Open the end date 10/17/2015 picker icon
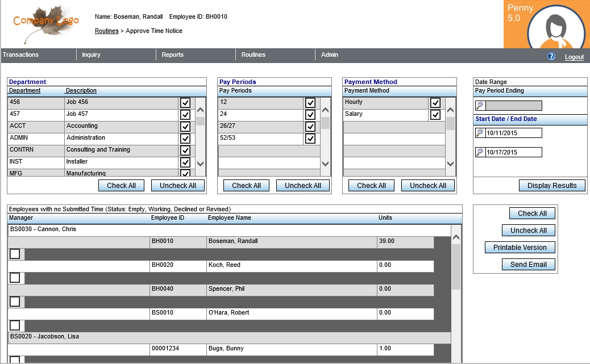The height and width of the screenshot is (364, 590). pyautogui.click(x=480, y=152)
